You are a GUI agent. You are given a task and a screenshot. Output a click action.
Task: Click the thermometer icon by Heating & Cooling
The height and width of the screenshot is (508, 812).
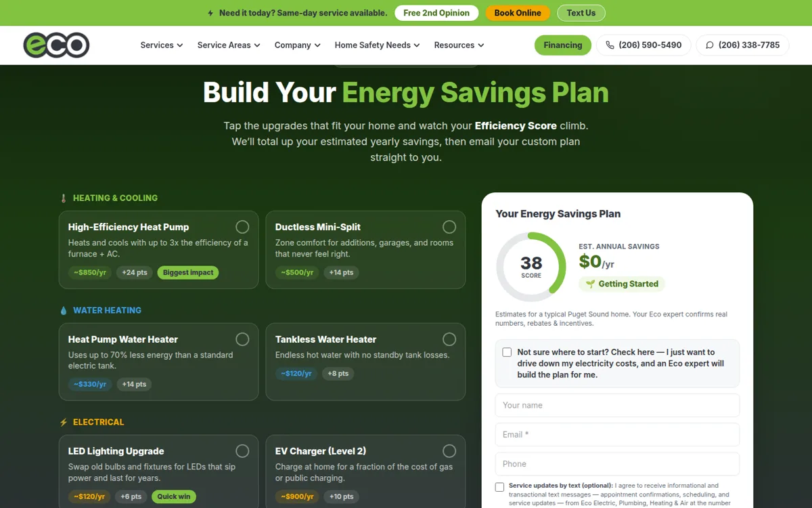tap(64, 198)
